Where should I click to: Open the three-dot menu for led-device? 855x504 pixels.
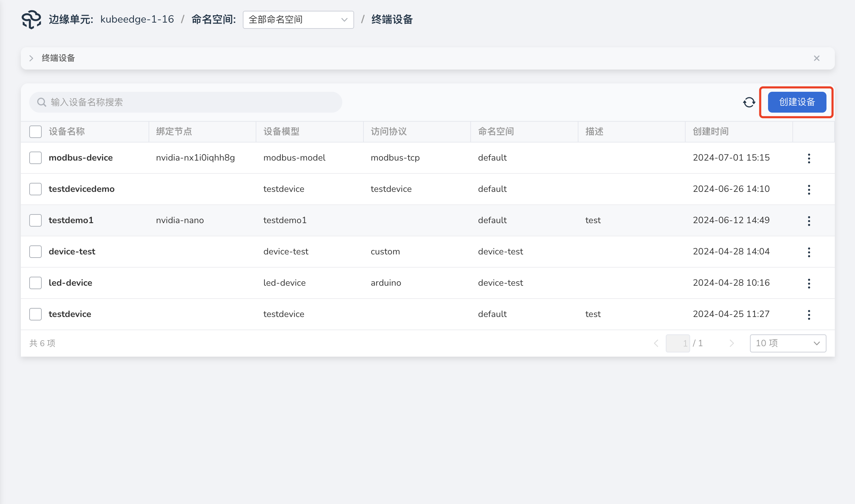(809, 283)
